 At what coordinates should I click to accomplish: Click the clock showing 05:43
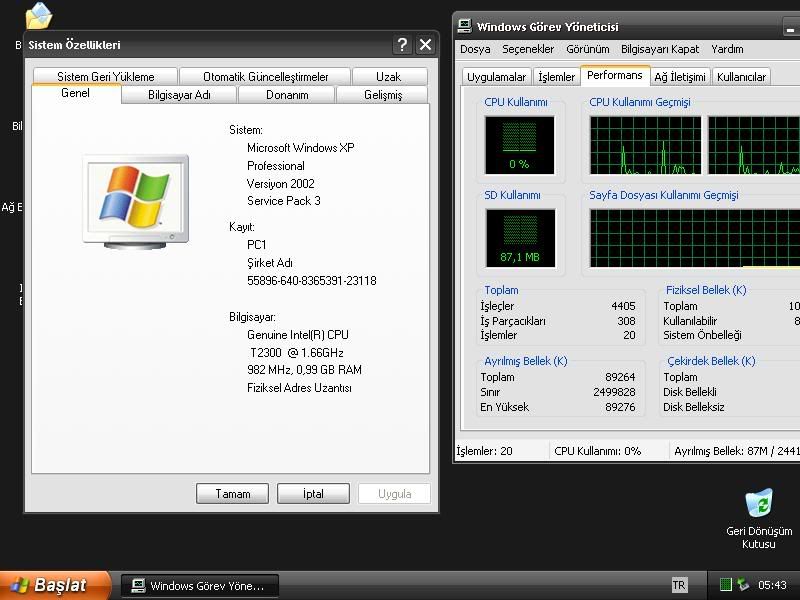[x=772, y=585]
